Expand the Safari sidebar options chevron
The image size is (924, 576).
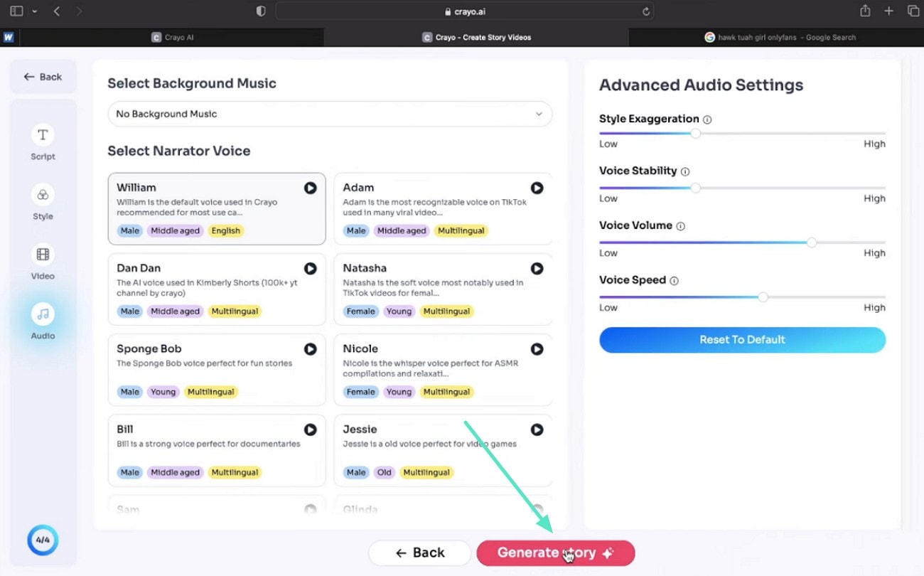35,11
